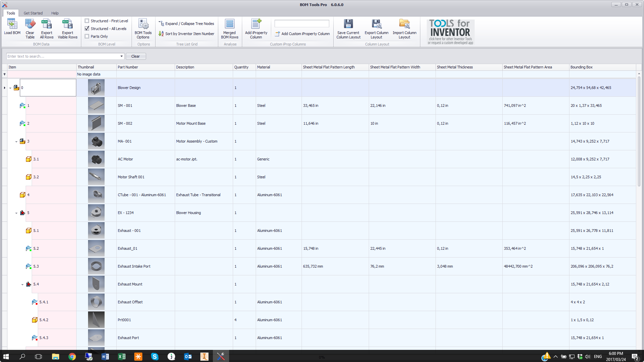The width and height of the screenshot is (644, 362).
Task: Click the sheet metal icon for item 5.3
Action: (29, 266)
